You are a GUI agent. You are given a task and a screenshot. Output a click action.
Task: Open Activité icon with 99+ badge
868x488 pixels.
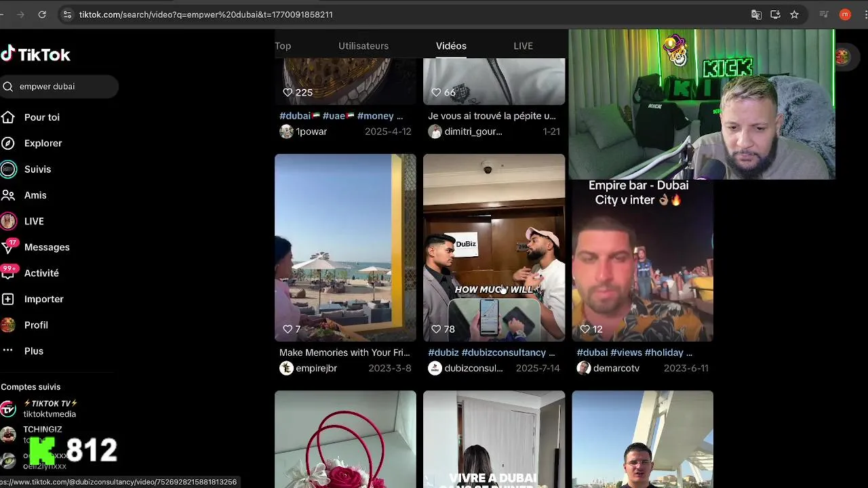[8, 272]
